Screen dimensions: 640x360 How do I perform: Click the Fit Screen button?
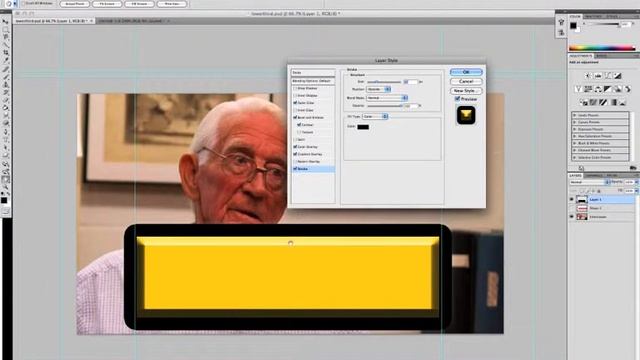107,4
